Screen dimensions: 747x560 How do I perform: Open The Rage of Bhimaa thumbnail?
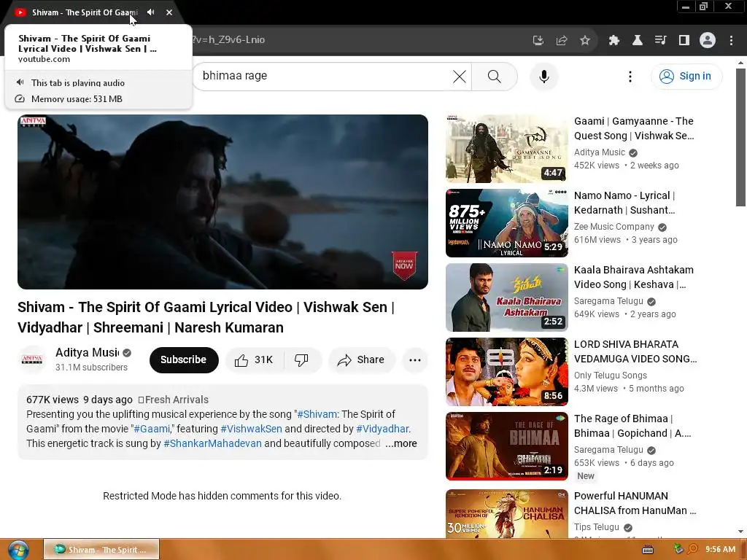[507, 446]
